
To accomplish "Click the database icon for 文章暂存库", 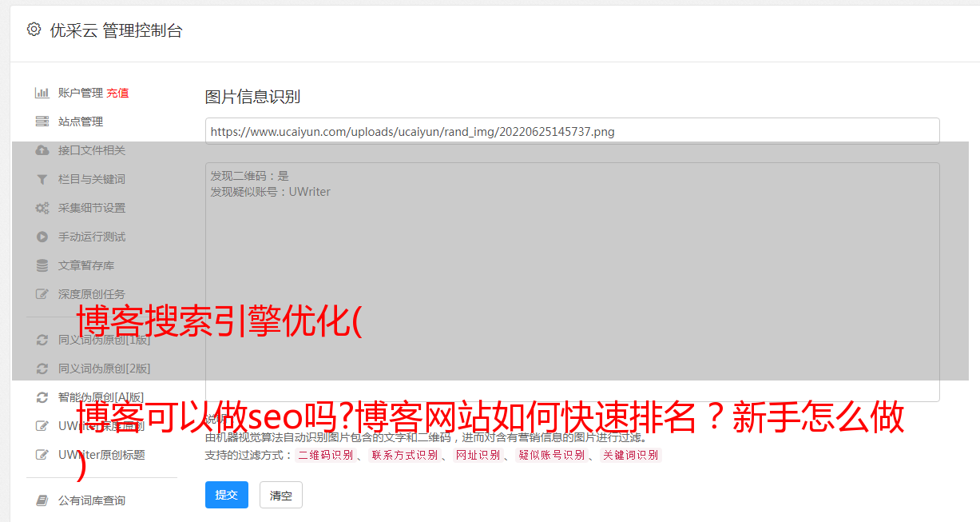I will [42, 265].
